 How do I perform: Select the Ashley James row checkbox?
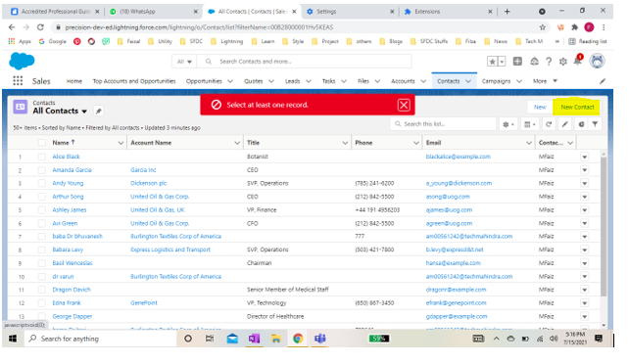tap(42, 209)
